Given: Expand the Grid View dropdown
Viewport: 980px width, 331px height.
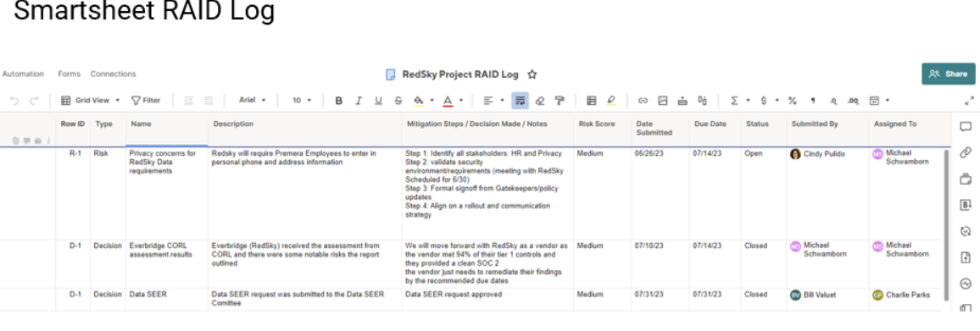Looking at the screenshot, I should point(91,101).
